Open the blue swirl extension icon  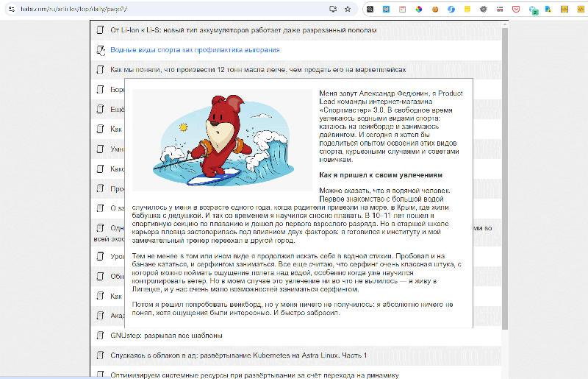[x=451, y=10]
